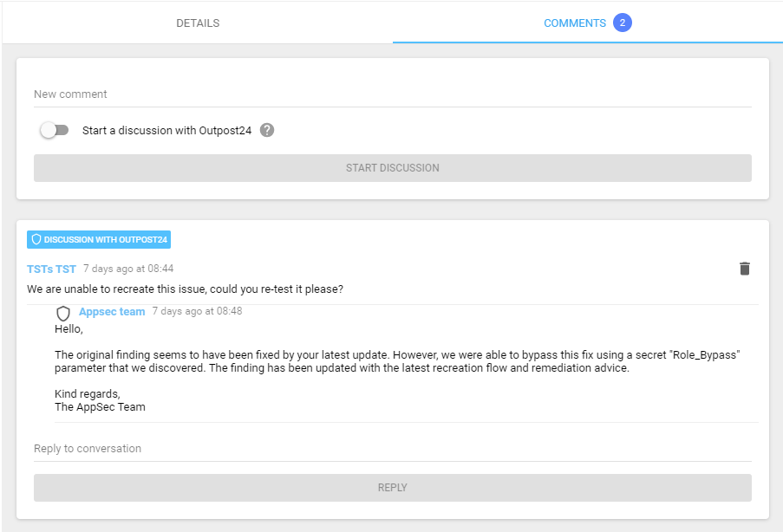Viewport: 783px width, 532px height.
Task: Click the comments count badge showing 2
Action: point(622,23)
